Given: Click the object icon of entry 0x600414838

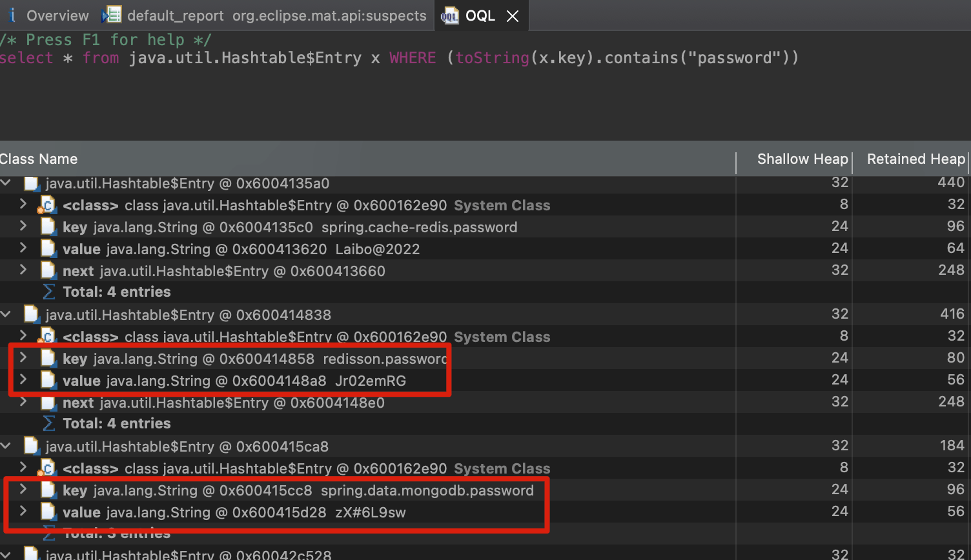Looking at the screenshot, I should click(31, 315).
